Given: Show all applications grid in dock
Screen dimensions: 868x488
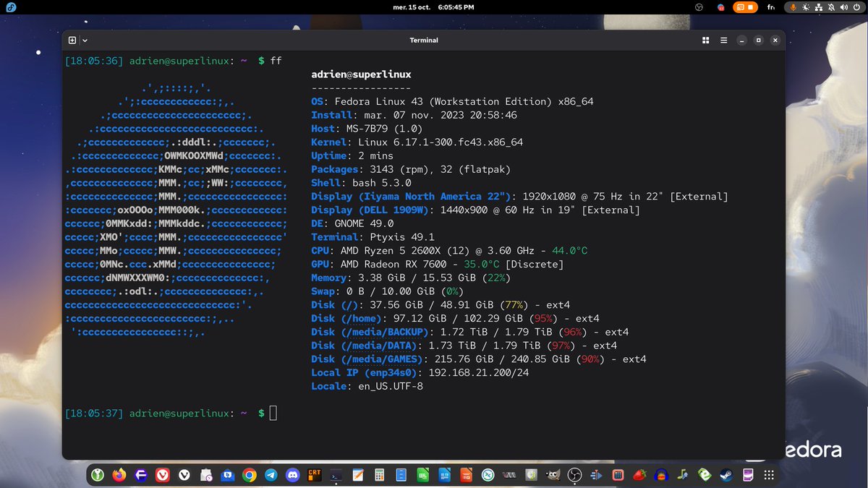Looking at the screenshot, I should (769, 475).
